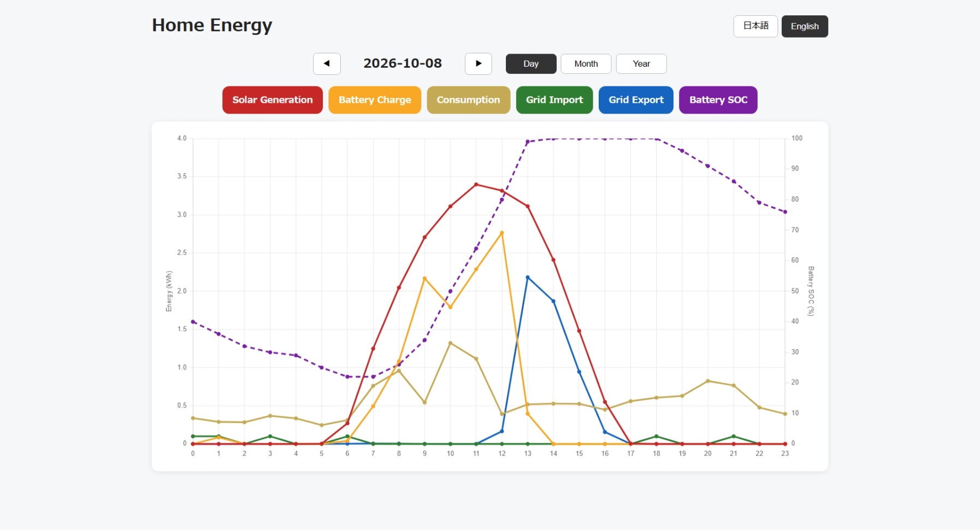
Task: Switch to Month view
Action: pyautogui.click(x=586, y=64)
